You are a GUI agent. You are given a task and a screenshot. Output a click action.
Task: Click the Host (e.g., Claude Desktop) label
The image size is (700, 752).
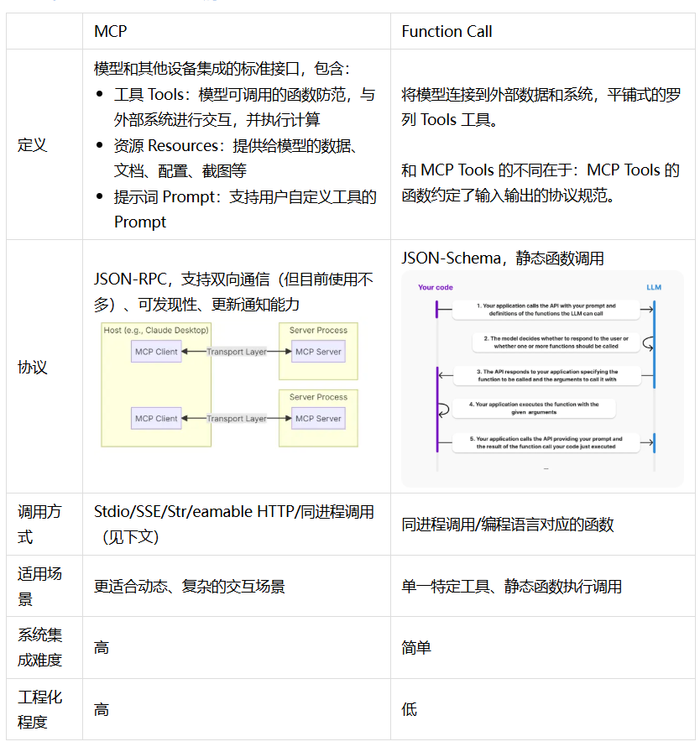coord(156,330)
